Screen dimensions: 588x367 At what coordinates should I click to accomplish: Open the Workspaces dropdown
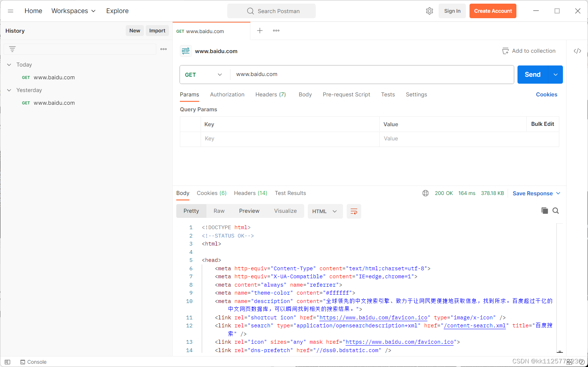tap(73, 11)
